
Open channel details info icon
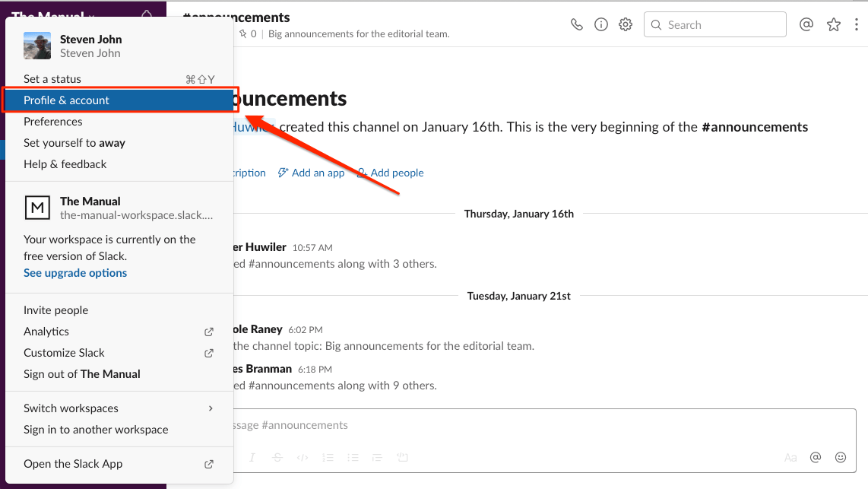click(601, 24)
